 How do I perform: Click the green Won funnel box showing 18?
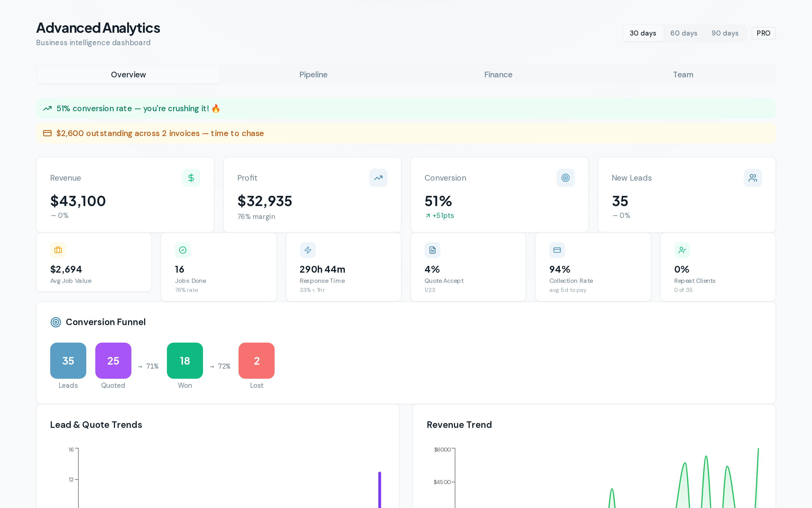[x=185, y=360]
